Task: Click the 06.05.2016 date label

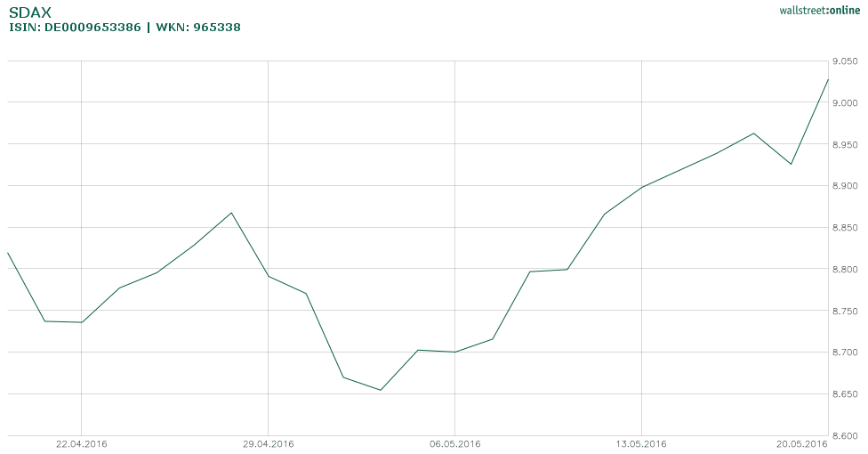Action: (455, 443)
